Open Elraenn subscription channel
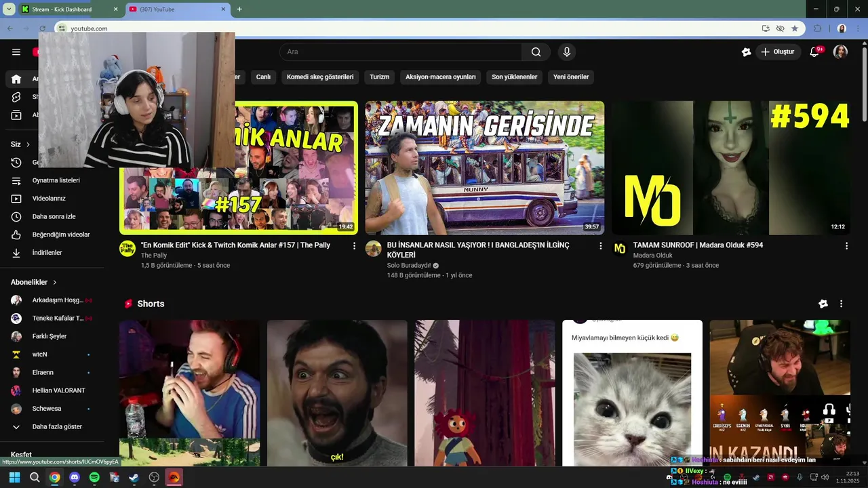 pyautogui.click(x=54, y=373)
